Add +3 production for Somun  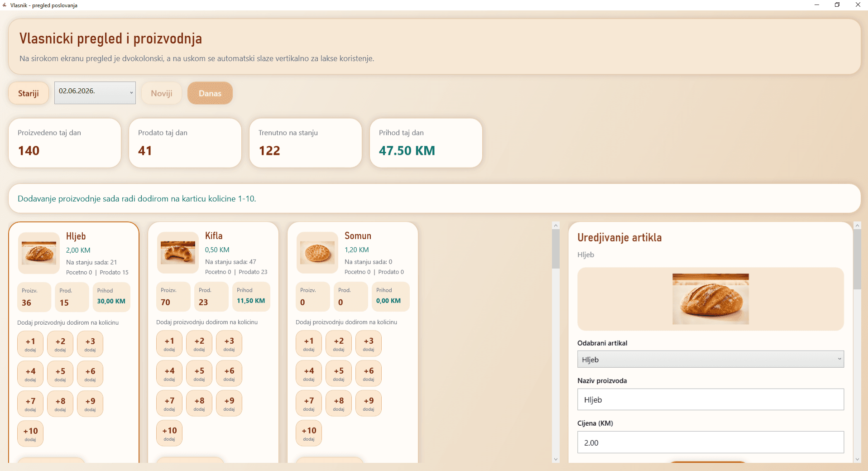click(369, 344)
